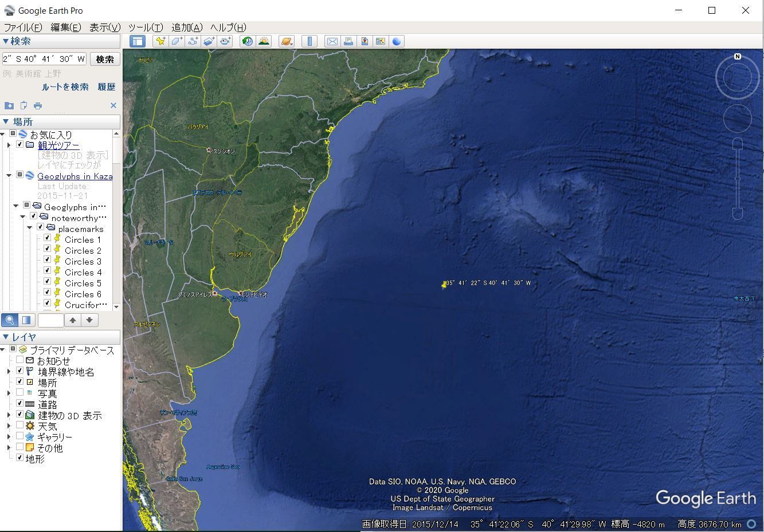This screenshot has height=532, width=764.
Task: Open in Google Earth web icon
Action: coord(397,41)
